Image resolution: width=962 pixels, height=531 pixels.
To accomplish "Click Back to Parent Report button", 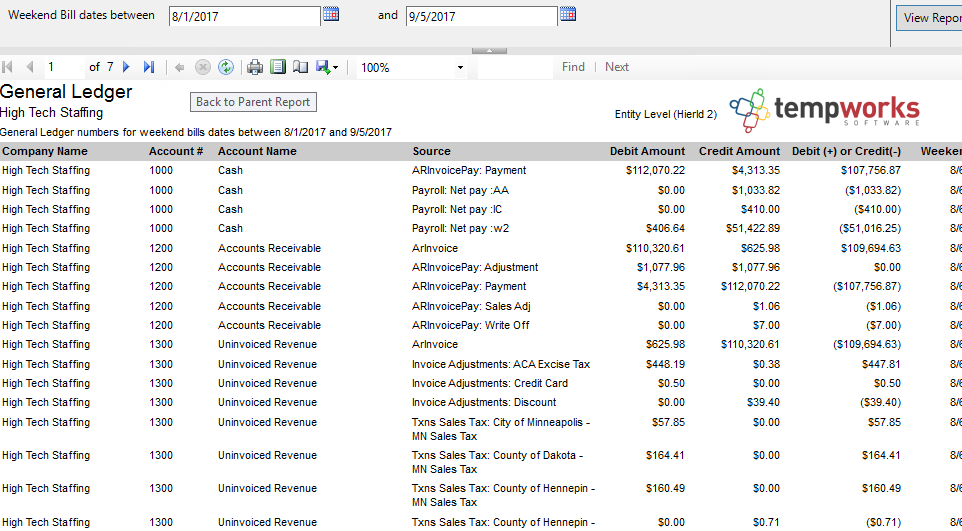I will [253, 102].
